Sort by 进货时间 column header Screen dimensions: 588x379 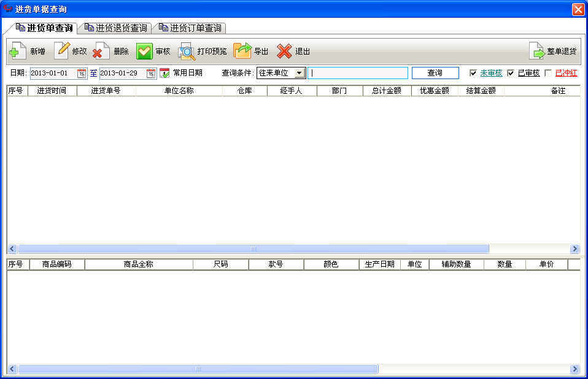pyautogui.click(x=52, y=91)
